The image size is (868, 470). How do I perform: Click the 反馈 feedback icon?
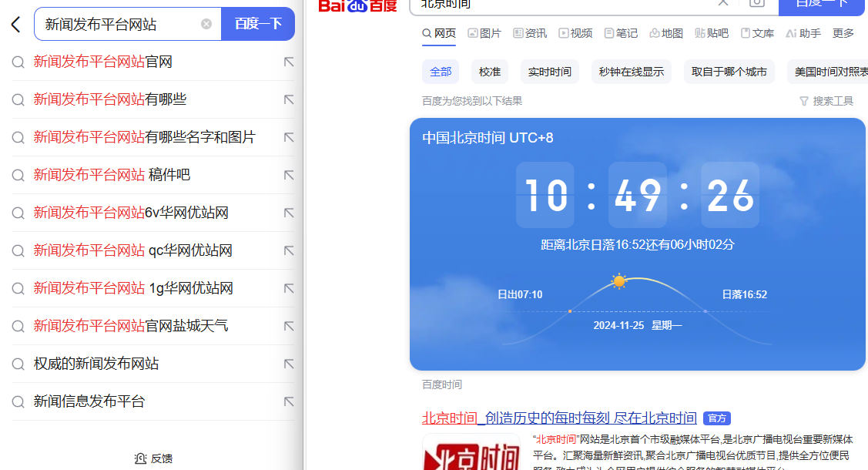click(141, 458)
